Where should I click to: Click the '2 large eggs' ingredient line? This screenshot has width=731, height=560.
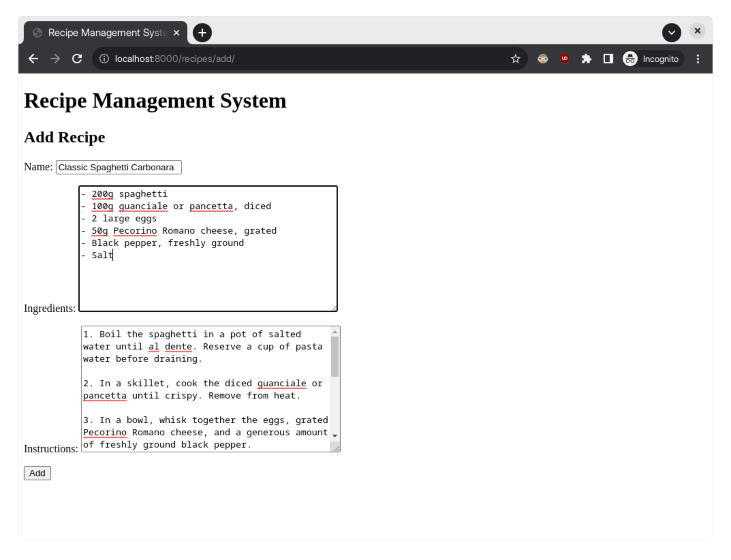tap(119, 219)
